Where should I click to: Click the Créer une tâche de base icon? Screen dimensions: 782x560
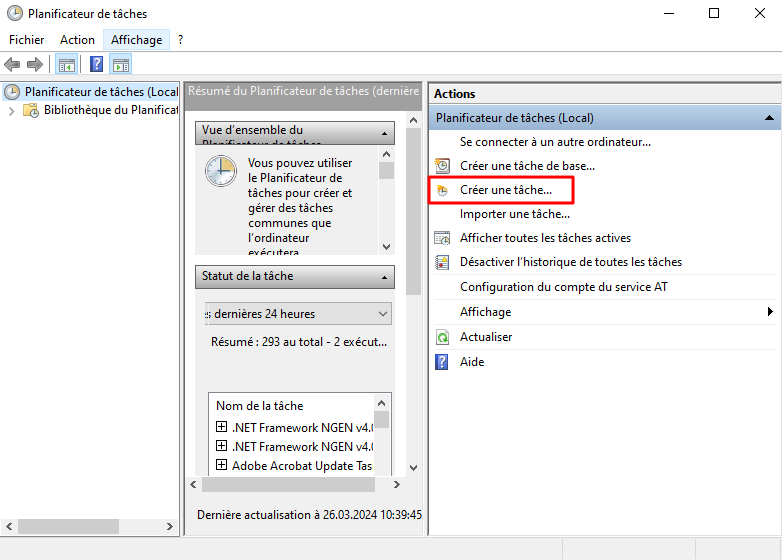tap(443, 165)
